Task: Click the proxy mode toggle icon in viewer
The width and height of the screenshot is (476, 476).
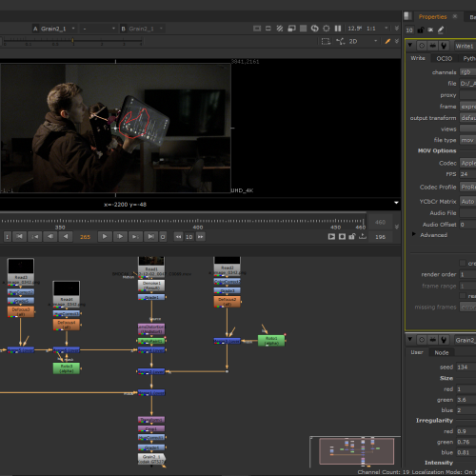Action: coord(268,29)
